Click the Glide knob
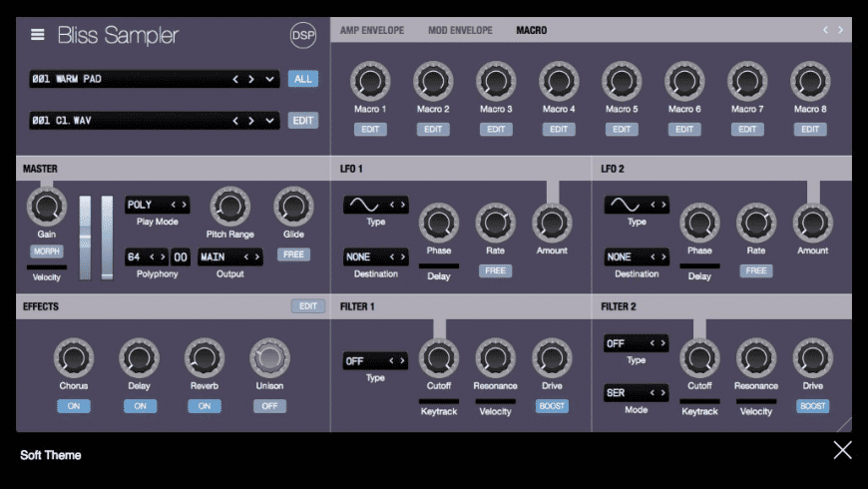This screenshot has width=868, height=489. 293,207
